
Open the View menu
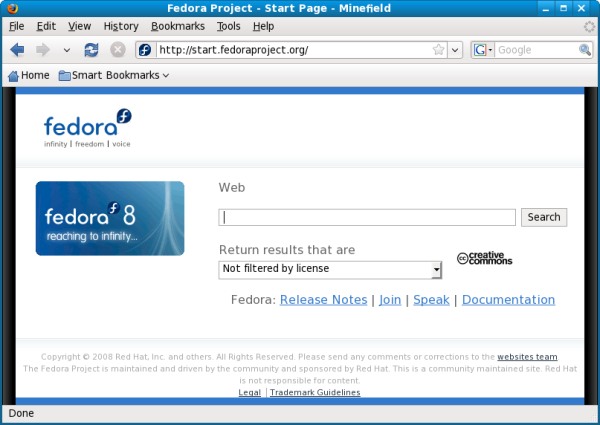tap(80, 26)
